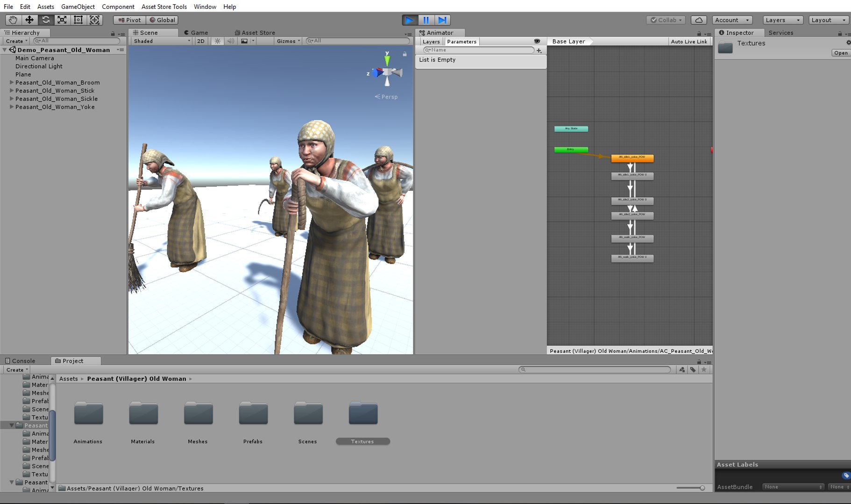851x504 pixels.
Task: Open the GameObject menu
Action: click(x=78, y=7)
